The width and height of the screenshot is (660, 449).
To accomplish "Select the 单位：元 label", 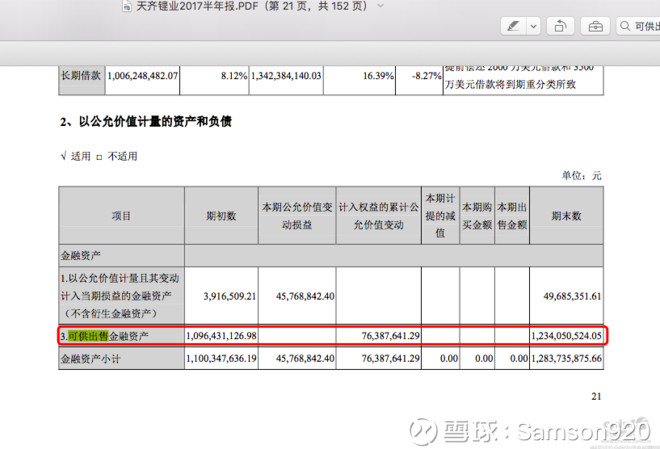I will pos(581,175).
